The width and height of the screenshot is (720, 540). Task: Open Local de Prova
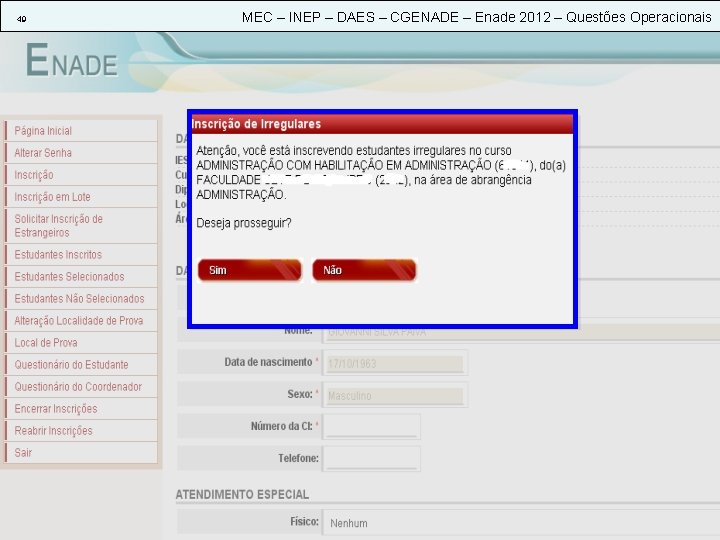tap(46, 343)
